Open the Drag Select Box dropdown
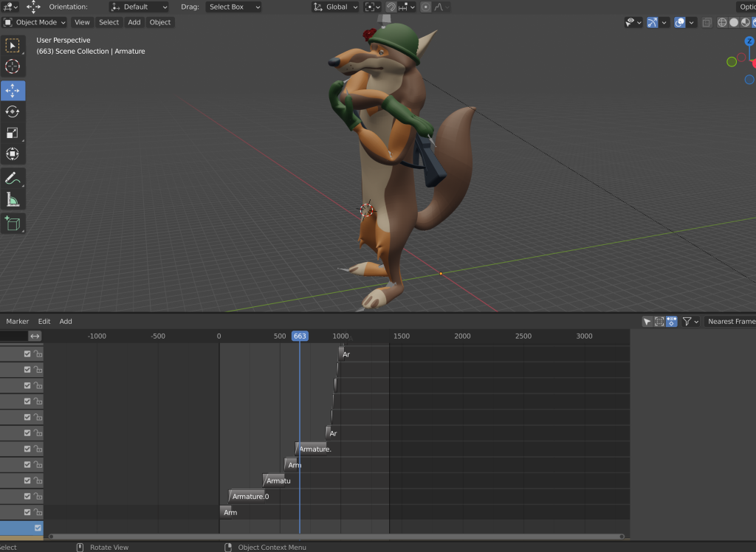 [x=233, y=7]
